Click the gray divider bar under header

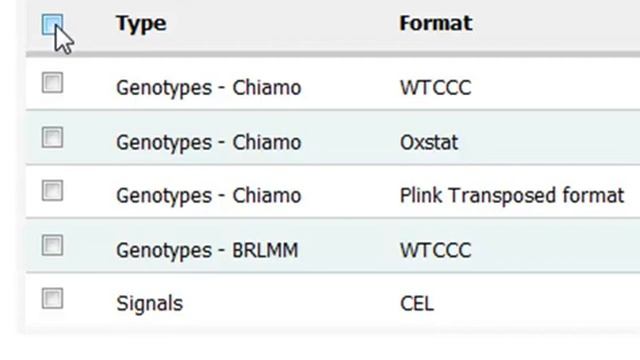(x=333, y=54)
